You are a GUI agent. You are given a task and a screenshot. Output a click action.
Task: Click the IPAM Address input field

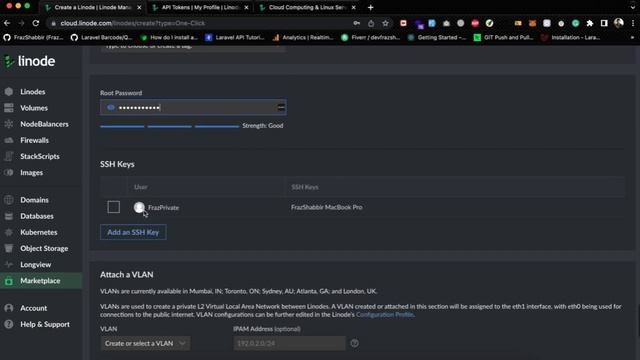pos(289,343)
